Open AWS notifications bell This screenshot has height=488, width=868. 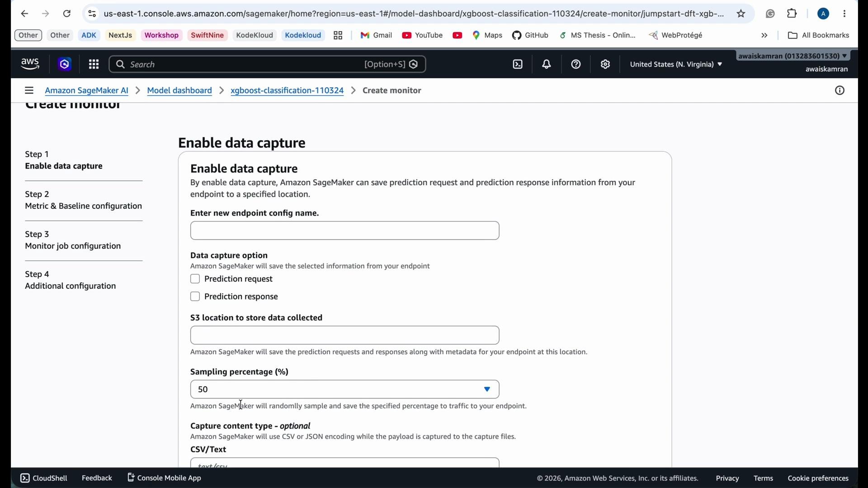tap(547, 65)
